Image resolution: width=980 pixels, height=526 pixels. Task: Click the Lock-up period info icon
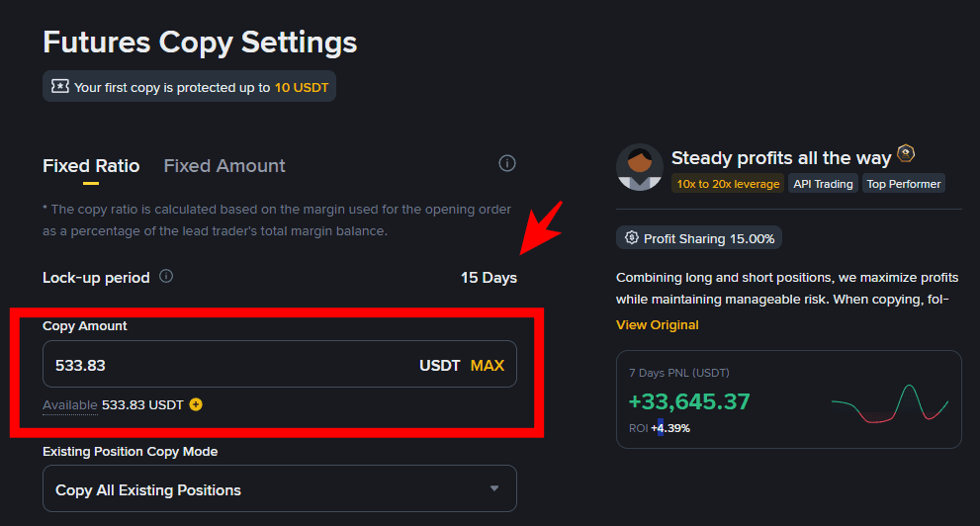pos(166,277)
